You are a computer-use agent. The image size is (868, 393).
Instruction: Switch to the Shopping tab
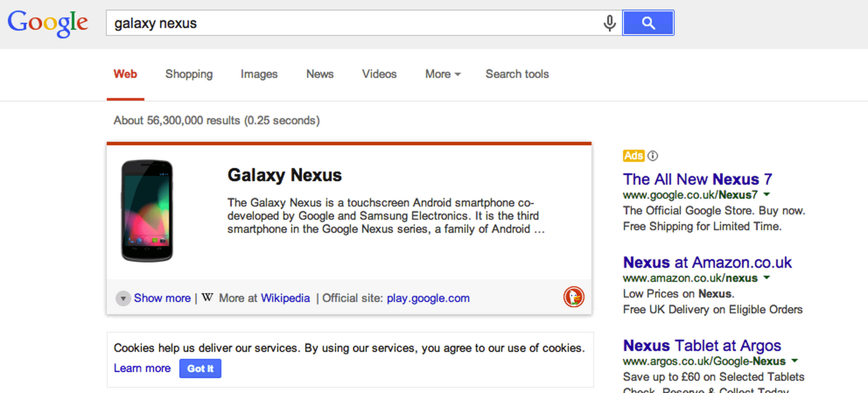tap(189, 74)
